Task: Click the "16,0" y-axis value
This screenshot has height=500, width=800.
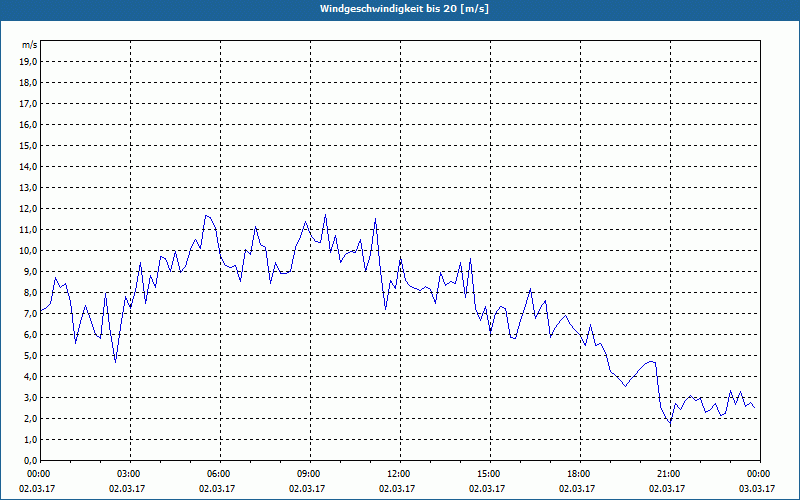Action: click(28, 124)
